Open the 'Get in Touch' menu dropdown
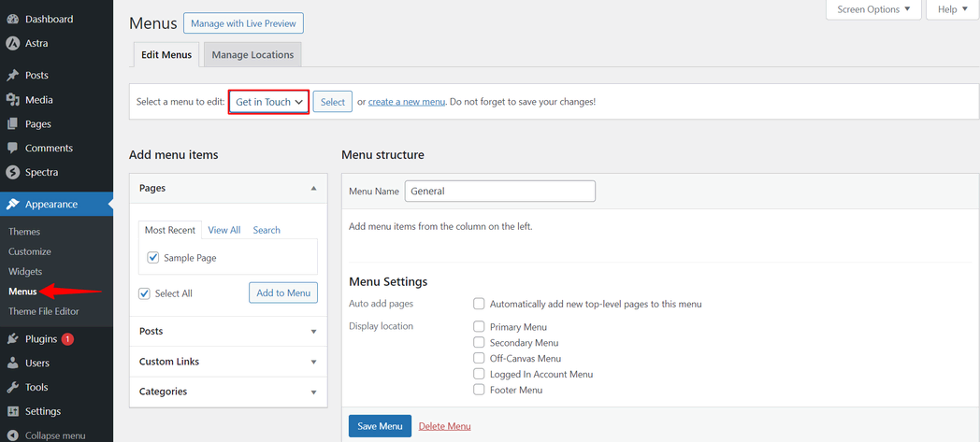Image resolution: width=980 pixels, height=442 pixels. click(x=269, y=102)
